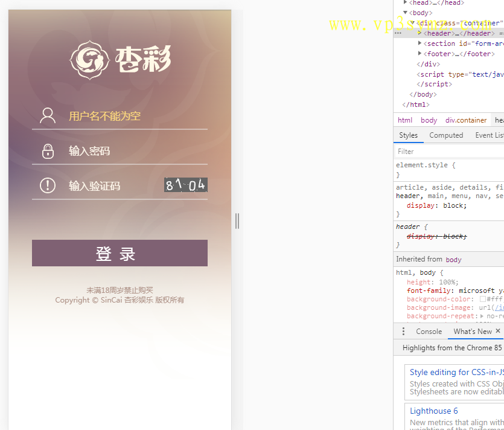Open the Lighthouse 6 link
This screenshot has width=504, height=430.
coord(433,411)
